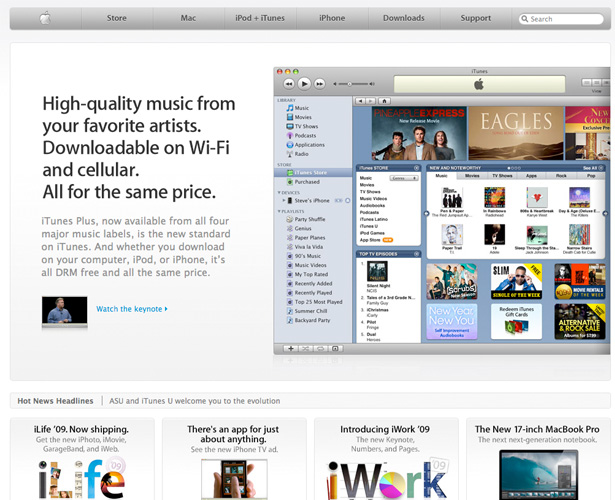Open the Summer Chill playlist
Viewport: 615px width, 500px height.
click(x=307, y=311)
